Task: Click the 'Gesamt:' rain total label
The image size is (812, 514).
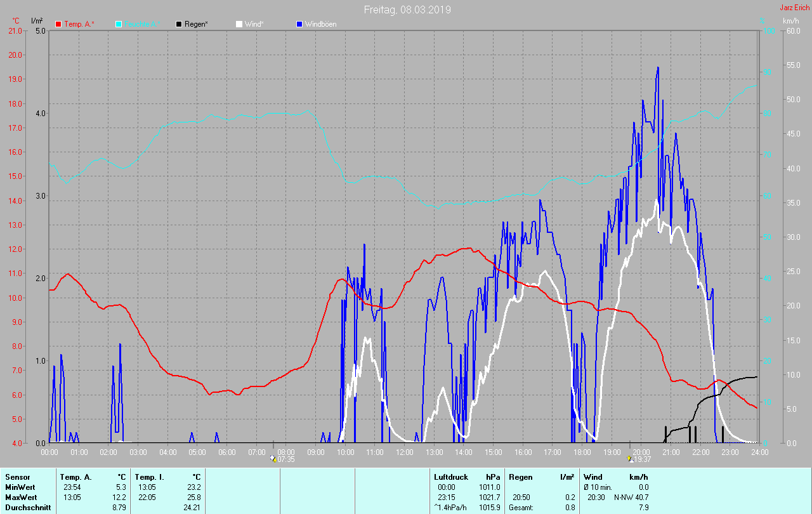Action: [522, 508]
